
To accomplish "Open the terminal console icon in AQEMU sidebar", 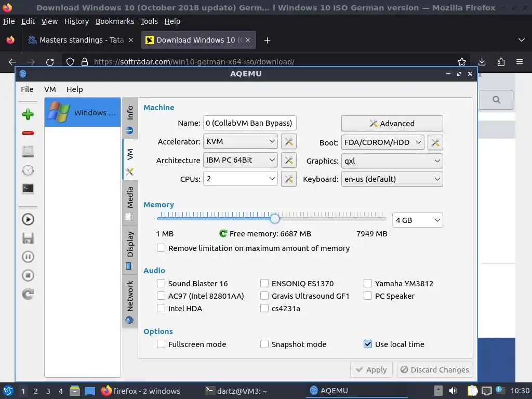I will click(28, 189).
